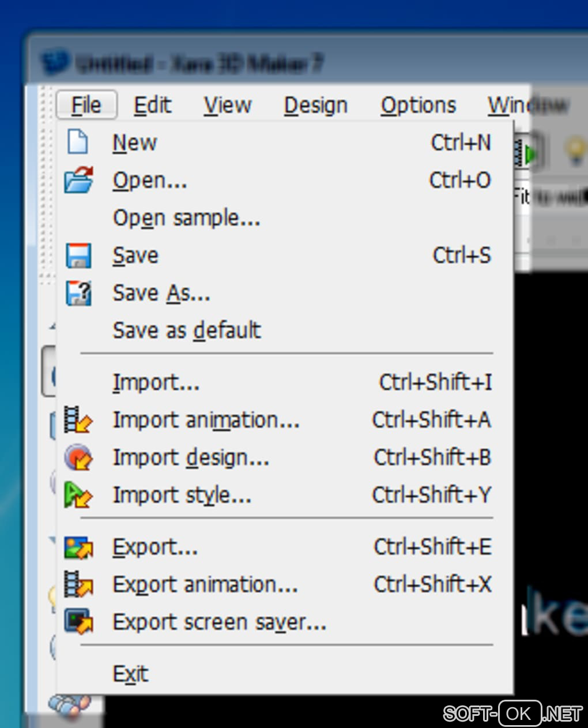The width and height of the screenshot is (588, 728).
Task: Click the Save As icon
Action: point(78,293)
